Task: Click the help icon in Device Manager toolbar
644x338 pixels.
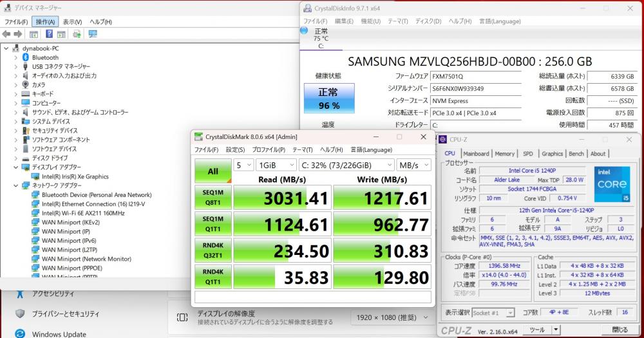Action: click(49, 34)
